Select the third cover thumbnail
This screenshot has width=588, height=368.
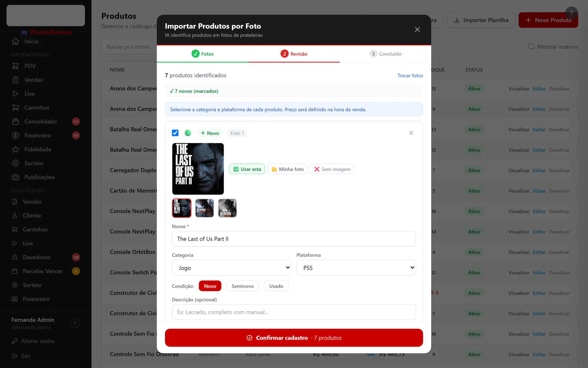[x=228, y=208]
